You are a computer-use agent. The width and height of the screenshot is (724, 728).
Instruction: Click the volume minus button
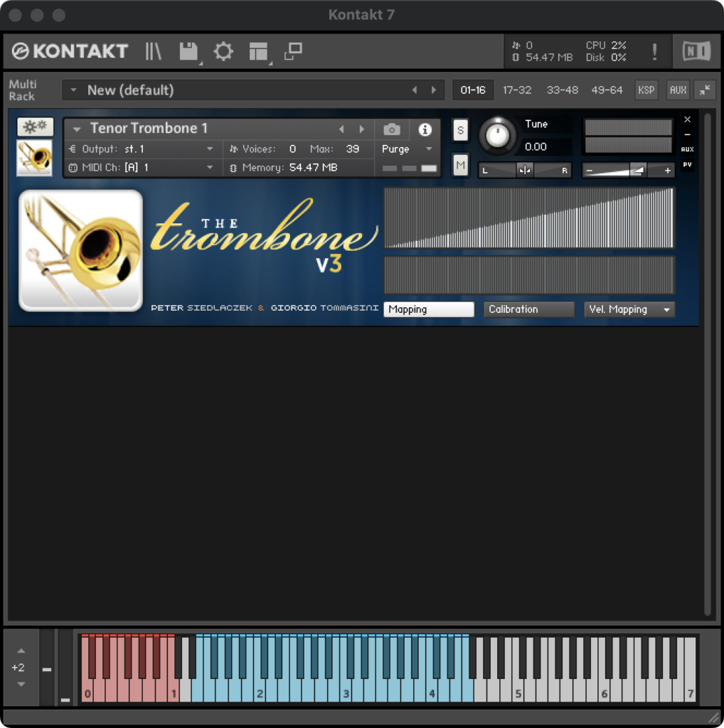[x=590, y=171]
